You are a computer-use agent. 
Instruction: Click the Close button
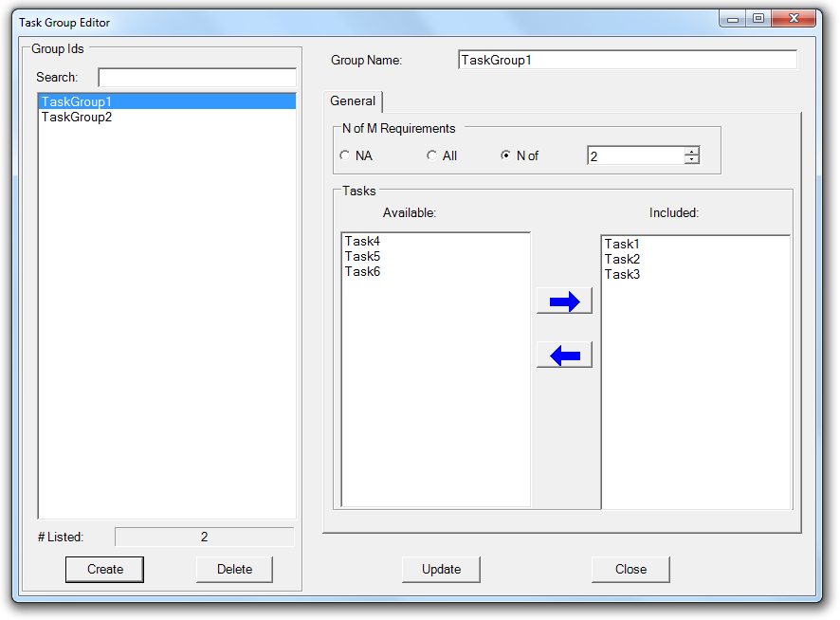630,569
